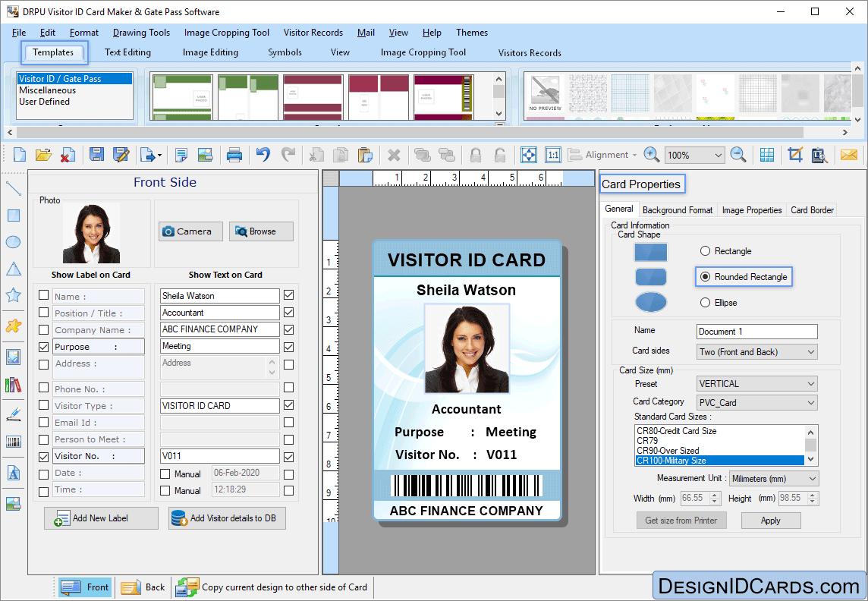Click the Paste clipboard icon
Viewport: 868px width, 601px height.
tap(365, 155)
